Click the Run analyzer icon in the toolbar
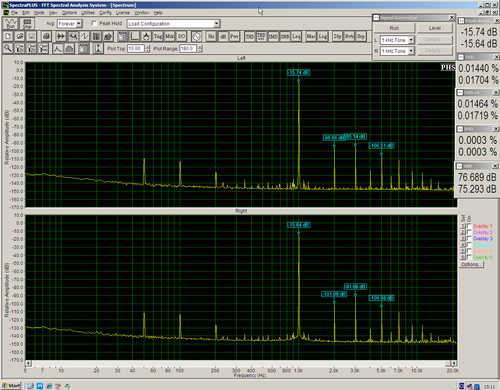Image resolution: width=500 pixels, height=390 pixels. click(11, 24)
